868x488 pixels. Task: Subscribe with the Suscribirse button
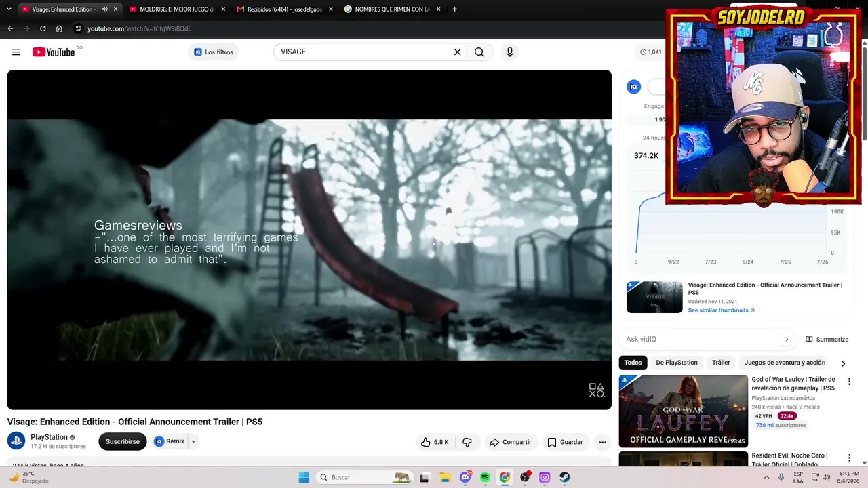(123, 441)
